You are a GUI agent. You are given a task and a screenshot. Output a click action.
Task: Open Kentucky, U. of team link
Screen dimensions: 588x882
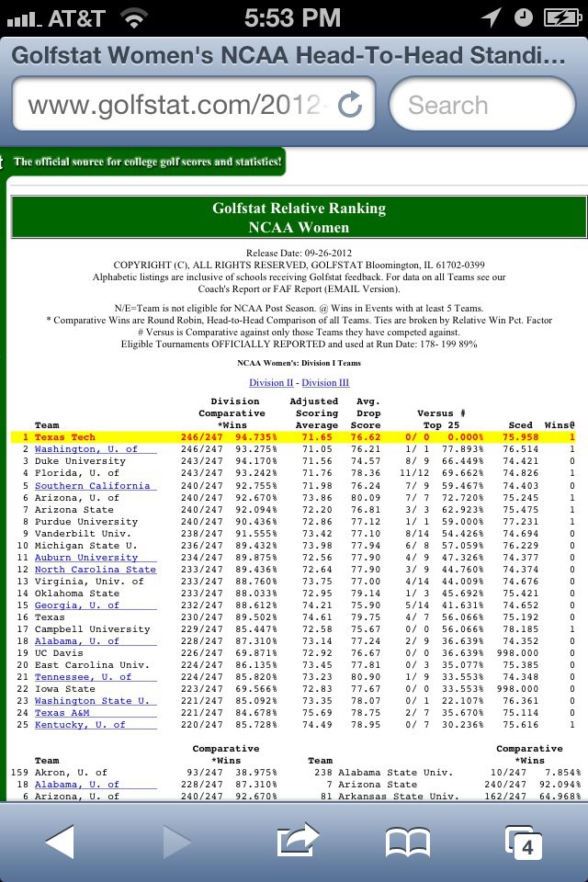coord(80,725)
